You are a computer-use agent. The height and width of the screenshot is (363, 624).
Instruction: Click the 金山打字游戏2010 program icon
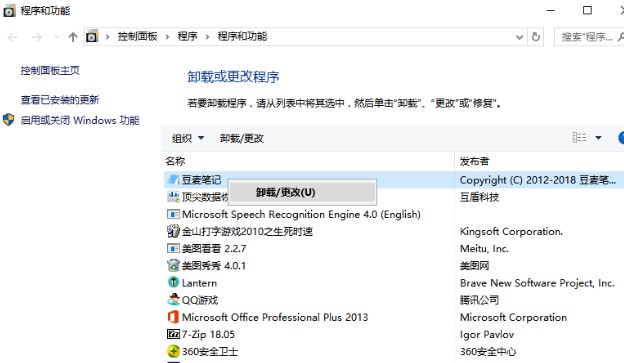[x=173, y=231]
